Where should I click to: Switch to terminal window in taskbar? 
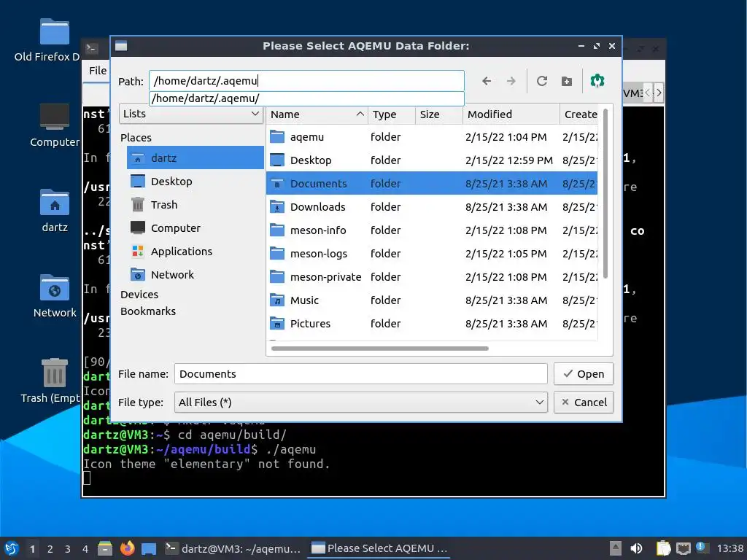[233, 548]
